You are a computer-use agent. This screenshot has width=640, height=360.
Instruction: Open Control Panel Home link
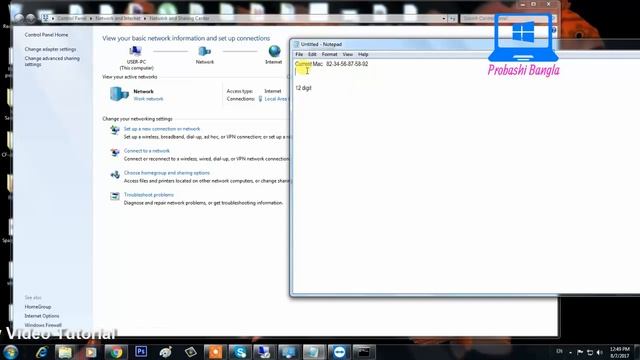click(x=46, y=35)
